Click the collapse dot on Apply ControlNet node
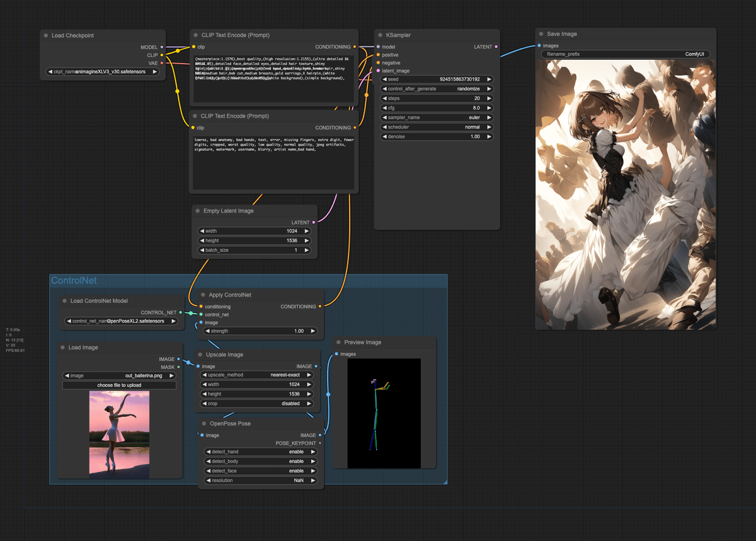The height and width of the screenshot is (541, 756). coord(203,295)
